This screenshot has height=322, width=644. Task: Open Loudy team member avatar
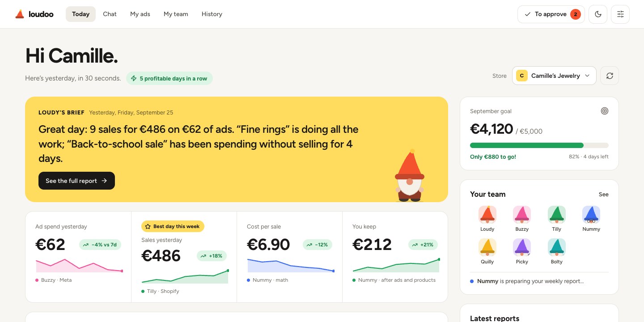[487, 215]
